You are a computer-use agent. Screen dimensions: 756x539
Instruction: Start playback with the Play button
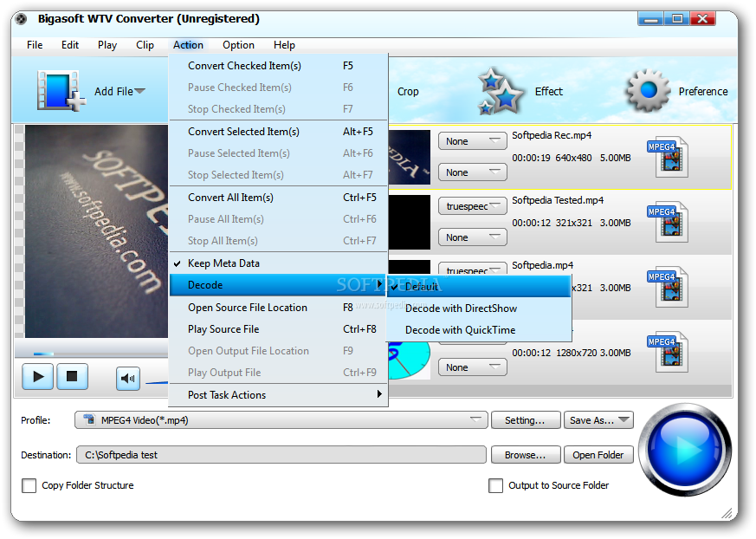point(37,376)
